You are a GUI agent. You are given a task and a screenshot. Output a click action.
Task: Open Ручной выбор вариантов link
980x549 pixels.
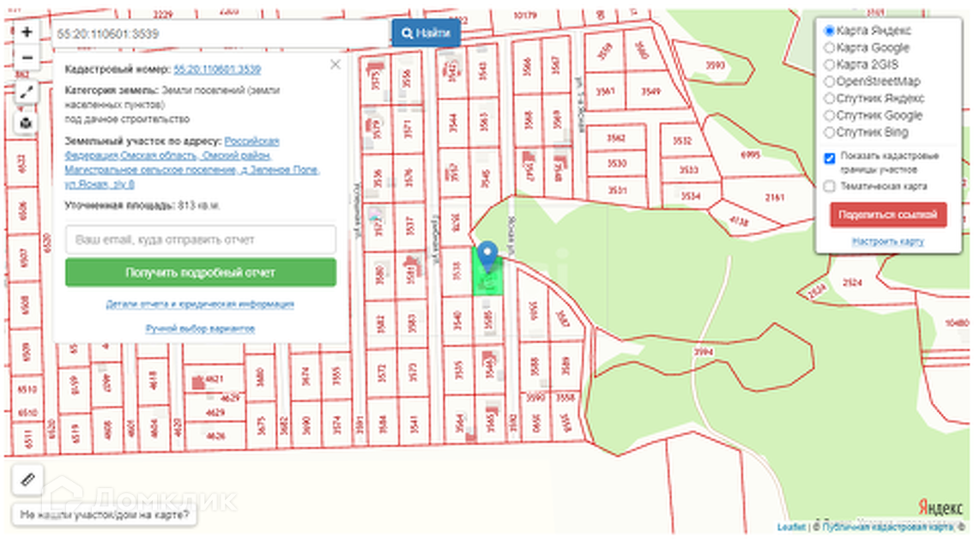200,329
